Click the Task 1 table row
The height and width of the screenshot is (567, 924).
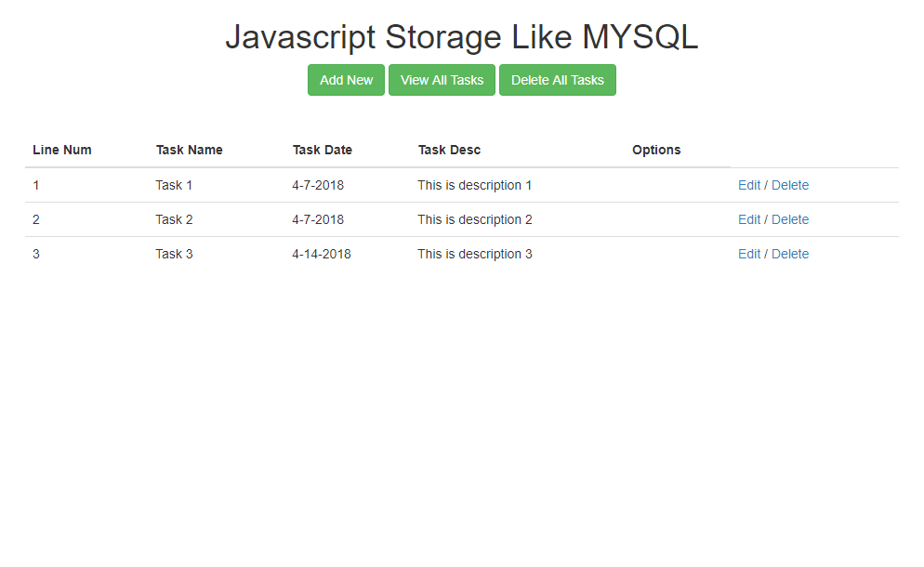click(372, 185)
